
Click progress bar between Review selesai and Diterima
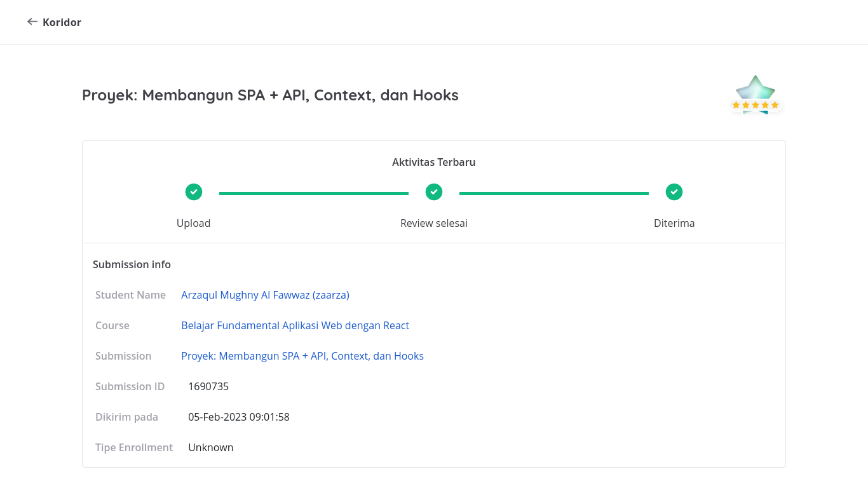554,193
